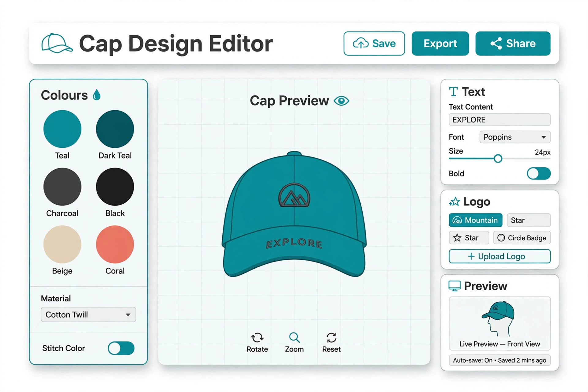Toggle the Stitch Color switch
The height and width of the screenshot is (392, 588).
tap(121, 348)
